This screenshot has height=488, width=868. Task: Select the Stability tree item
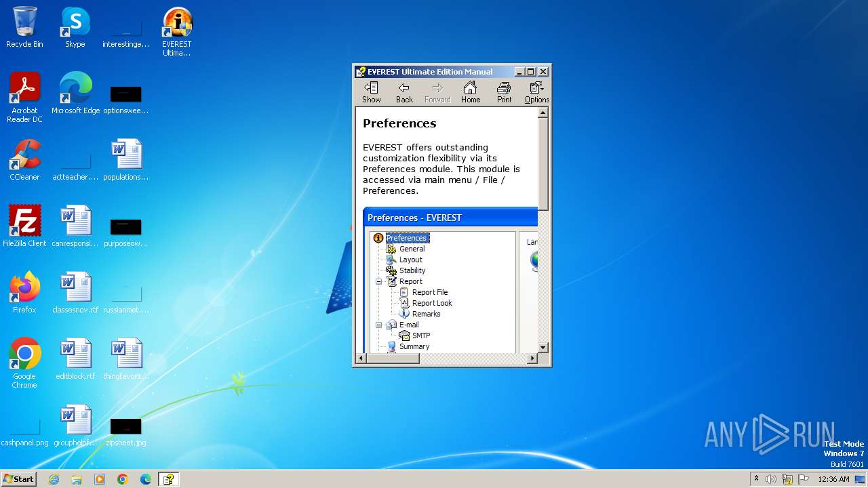[412, 270]
